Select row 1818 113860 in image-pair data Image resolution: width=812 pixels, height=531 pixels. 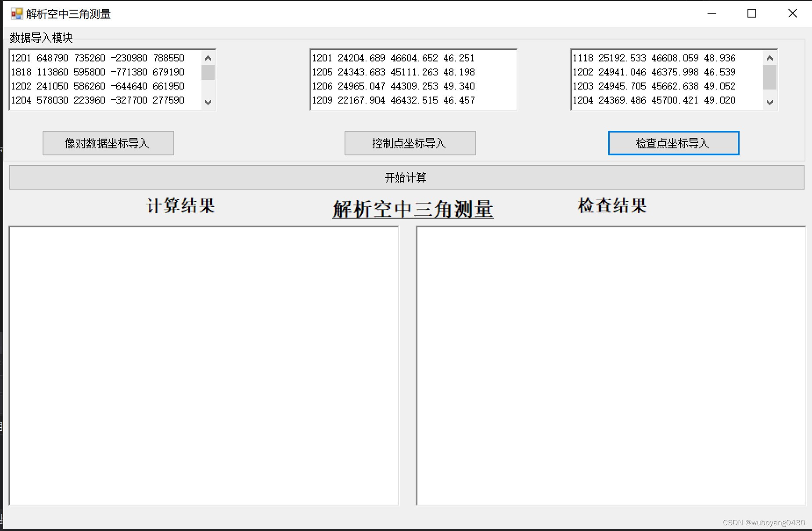(98, 72)
